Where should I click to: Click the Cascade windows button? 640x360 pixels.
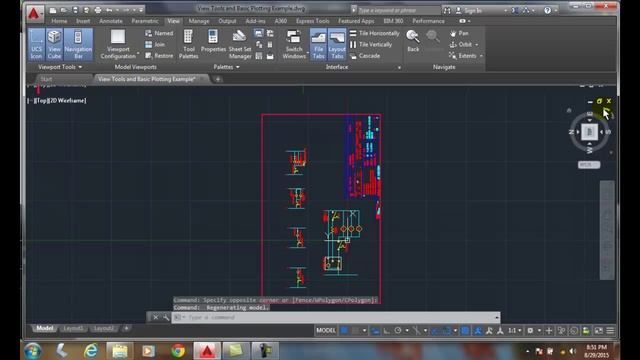coord(365,56)
